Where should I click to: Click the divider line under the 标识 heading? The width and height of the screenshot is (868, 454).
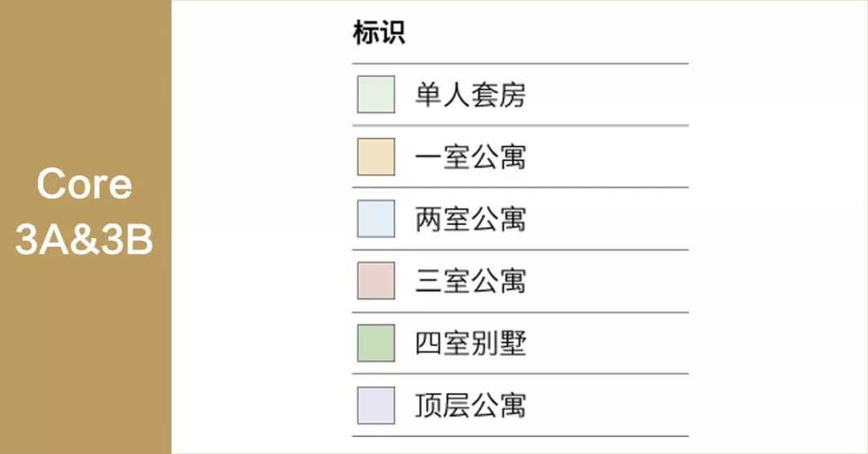[x=520, y=63]
